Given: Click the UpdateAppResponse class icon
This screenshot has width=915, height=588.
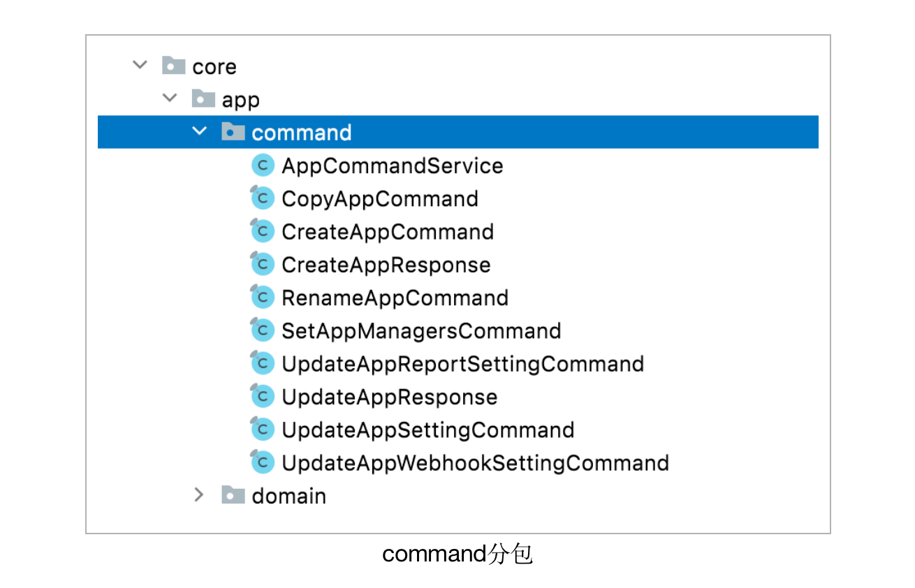Looking at the screenshot, I should [263, 397].
